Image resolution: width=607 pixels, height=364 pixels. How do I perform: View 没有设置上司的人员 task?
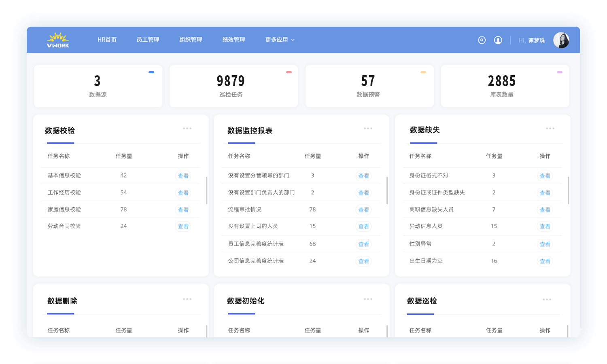click(x=364, y=226)
